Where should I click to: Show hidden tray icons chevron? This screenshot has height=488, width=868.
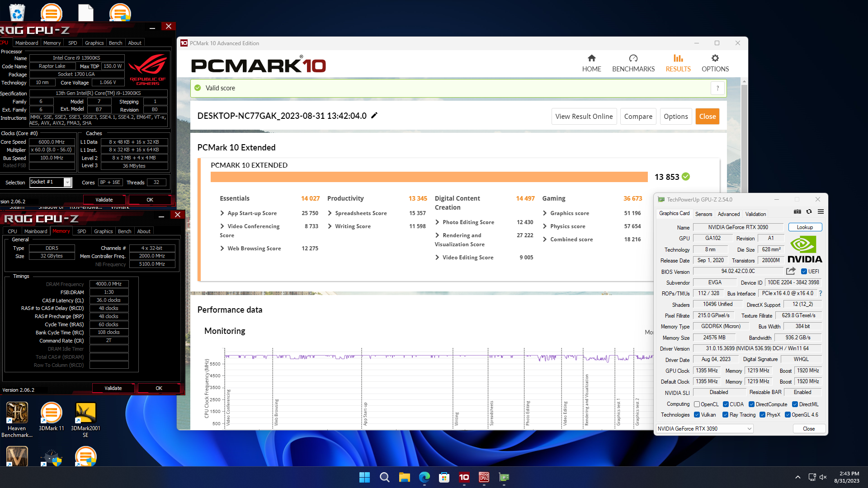798,477
